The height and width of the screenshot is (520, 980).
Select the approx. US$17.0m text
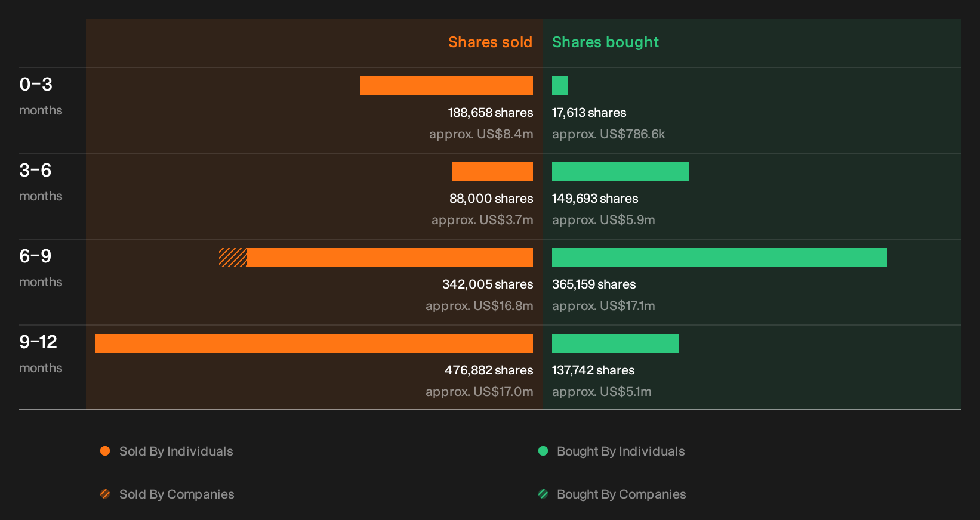pyautogui.click(x=479, y=392)
